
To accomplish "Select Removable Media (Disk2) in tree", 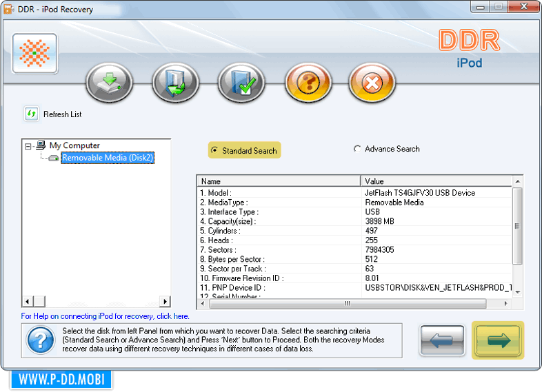I will (x=108, y=158).
